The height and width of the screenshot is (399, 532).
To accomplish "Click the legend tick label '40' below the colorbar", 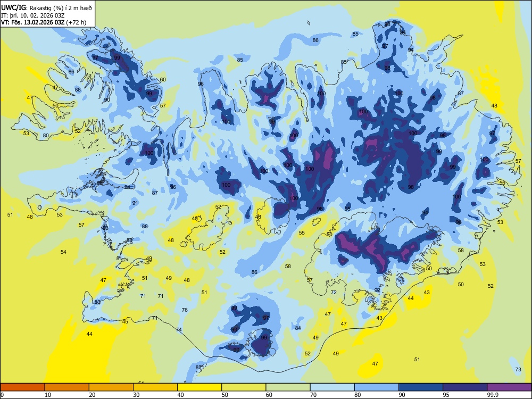I will [x=181, y=395].
